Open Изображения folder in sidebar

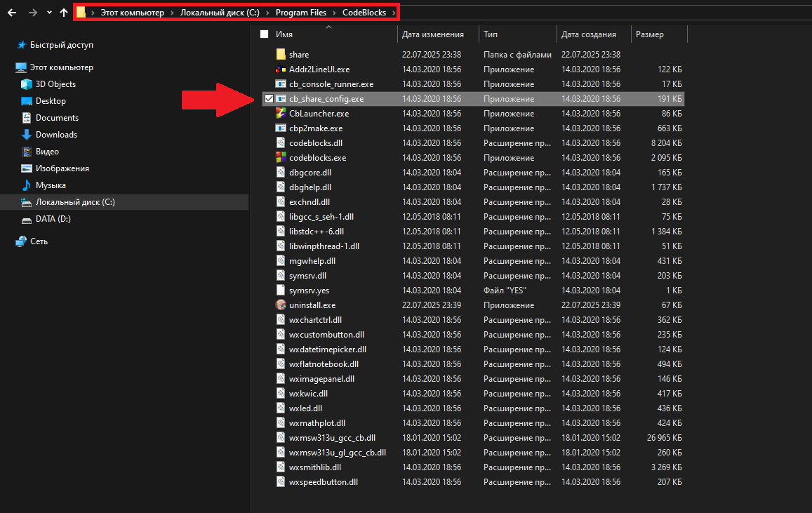pos(62,168)
